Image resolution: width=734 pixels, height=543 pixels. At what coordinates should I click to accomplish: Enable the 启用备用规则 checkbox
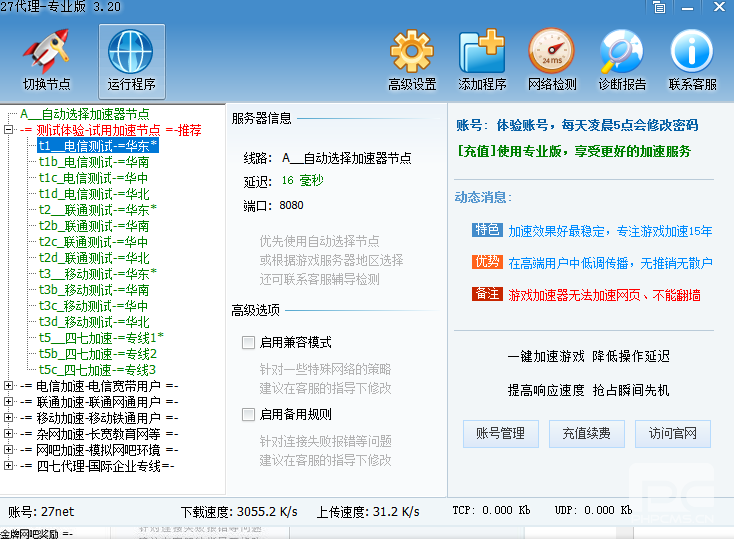pyautogui.click(x=249, y=414)
